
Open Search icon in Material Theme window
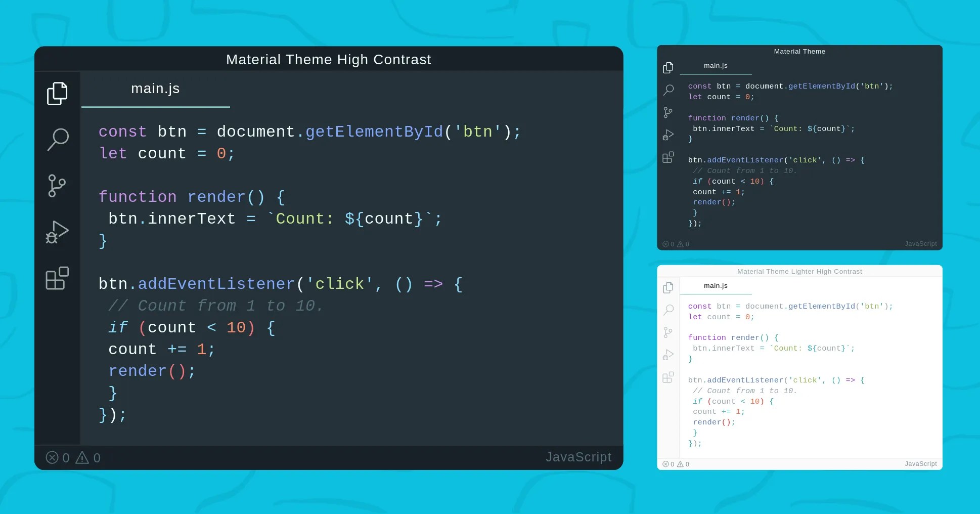tap(669, 90)
